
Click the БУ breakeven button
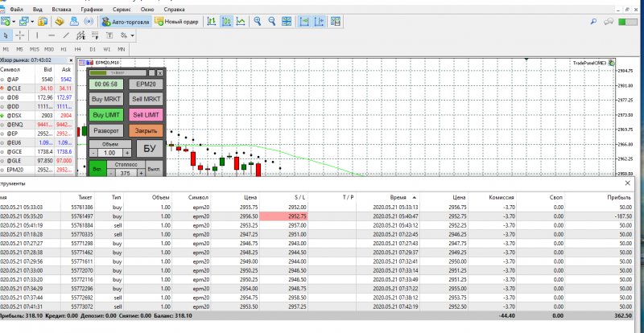[150, 148]
